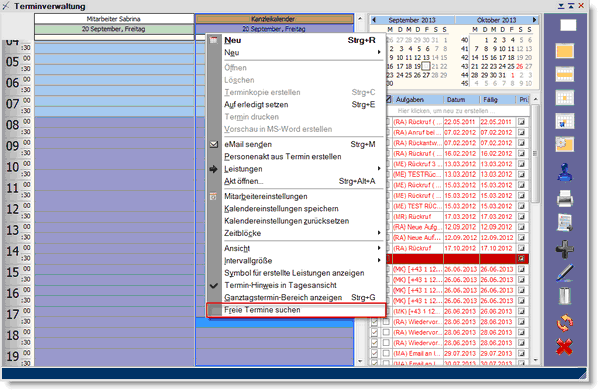599x391 pixels.
Task: Select Ganztagstermin-Bereich anzeigen entry
Action: pyautogui.click(x=295, y=297)
